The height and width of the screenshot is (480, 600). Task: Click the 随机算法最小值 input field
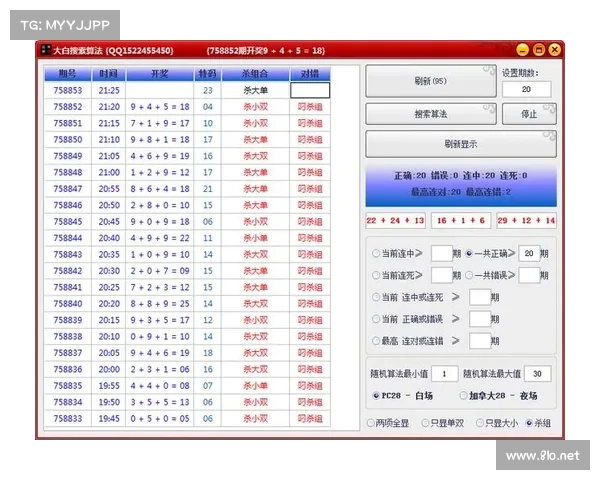coord(445,374)
